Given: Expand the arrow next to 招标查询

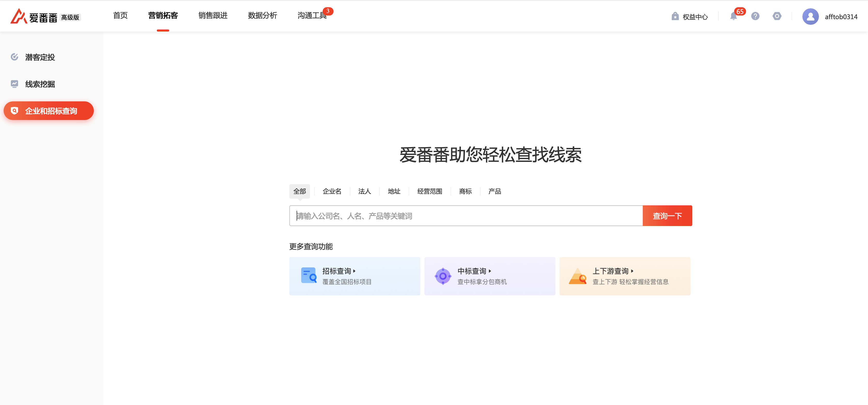Looking at the screenshot, I should (354, 271).
